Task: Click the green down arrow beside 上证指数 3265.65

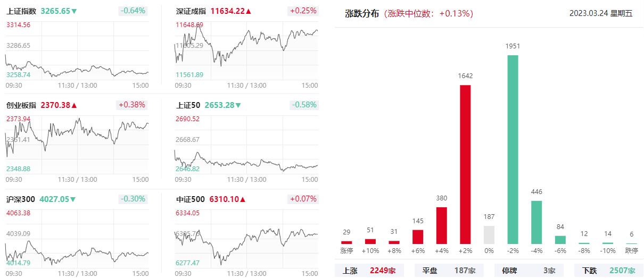Action: (x=74, y=11)
